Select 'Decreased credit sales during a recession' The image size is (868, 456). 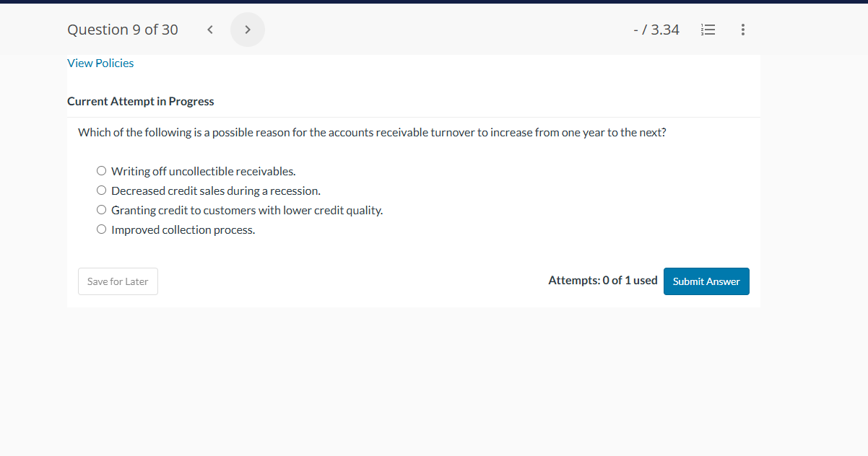[x=101, y=190]
